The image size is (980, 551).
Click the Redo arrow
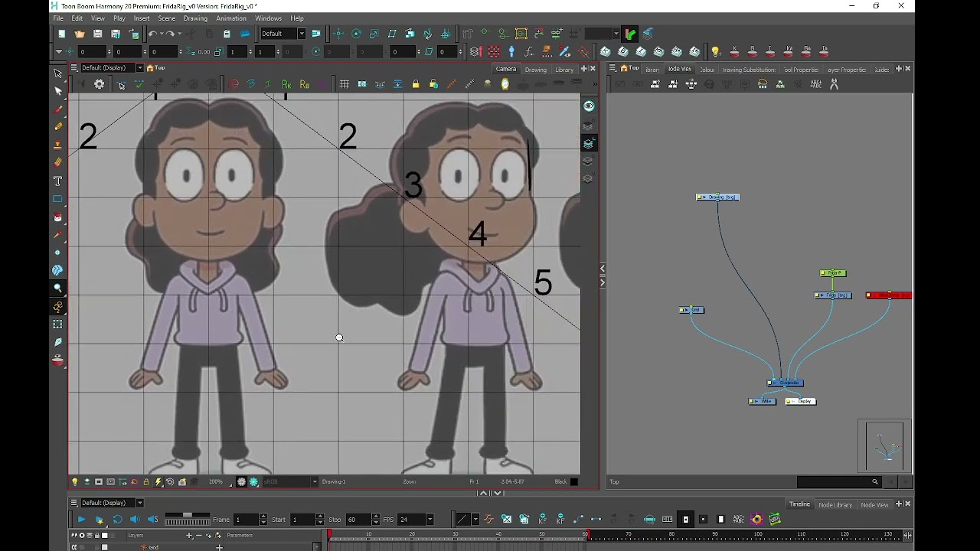tap(170, 34)
